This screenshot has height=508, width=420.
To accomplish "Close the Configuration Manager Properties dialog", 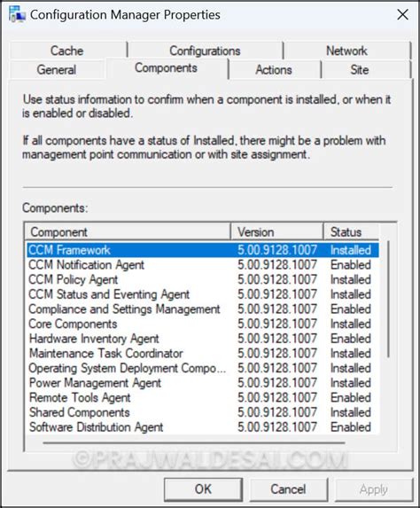I will (402, 14).
